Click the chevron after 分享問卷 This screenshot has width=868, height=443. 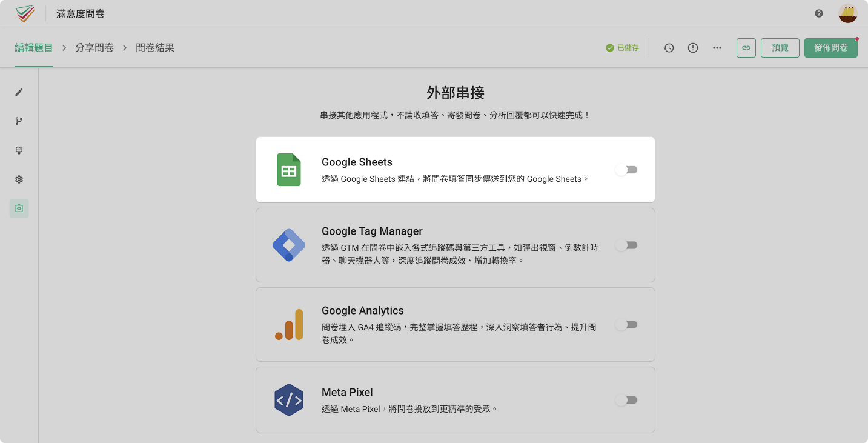click(x=125, y=48)
